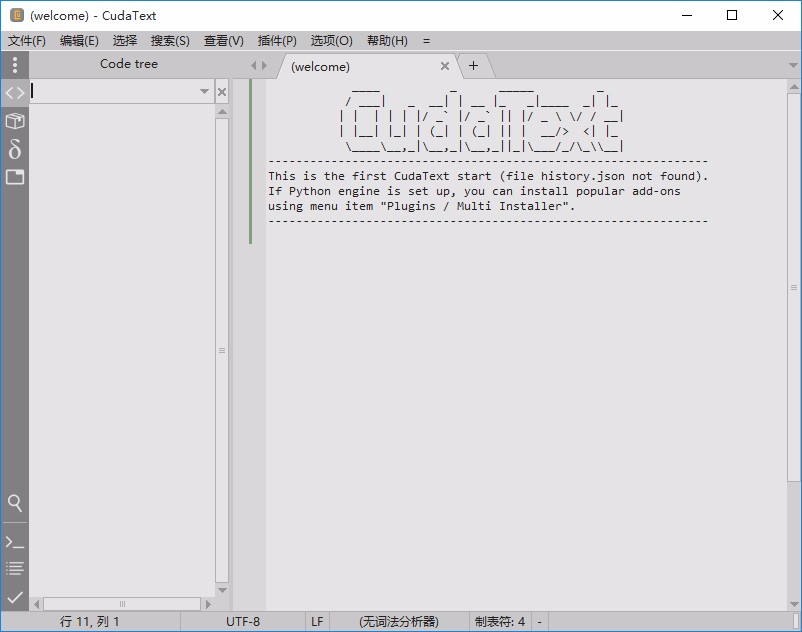Click the CudaText app icon in title bar
The width and height of the screenshot is (802, 632).
[x=17, y=15]
